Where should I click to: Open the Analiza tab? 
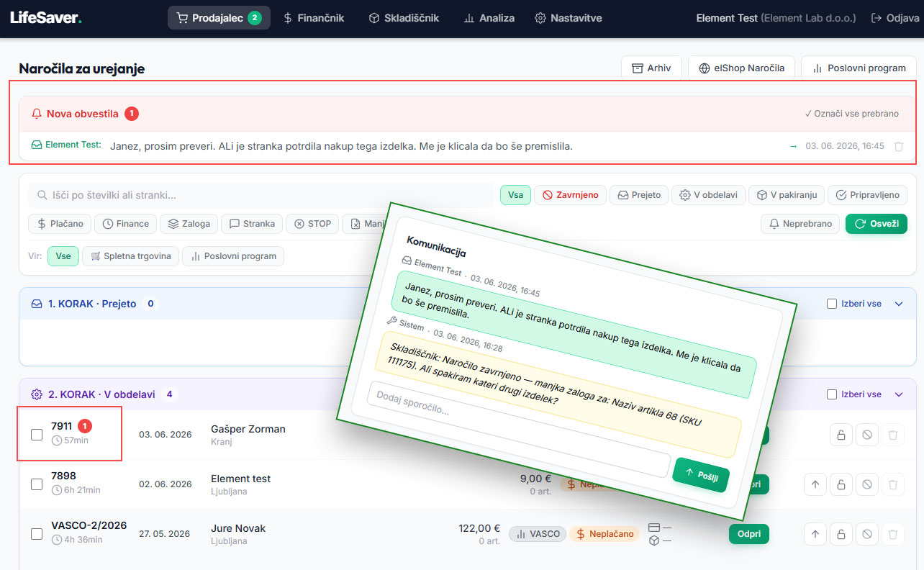(x=489, y=18)
